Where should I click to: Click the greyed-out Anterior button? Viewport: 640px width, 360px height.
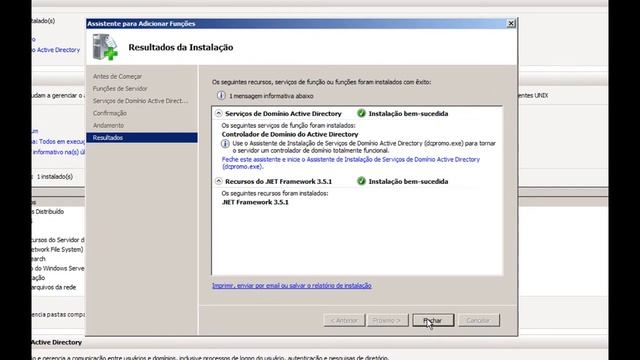click(344, 320)
